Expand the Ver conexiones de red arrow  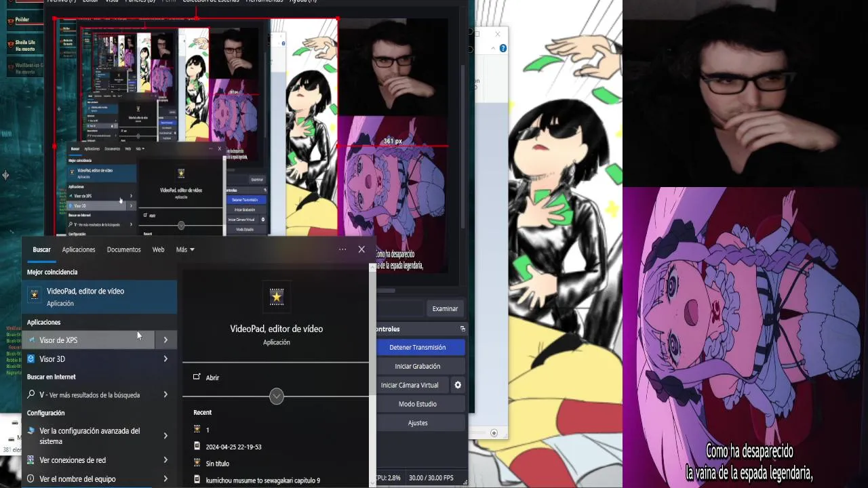coord(165,460)
